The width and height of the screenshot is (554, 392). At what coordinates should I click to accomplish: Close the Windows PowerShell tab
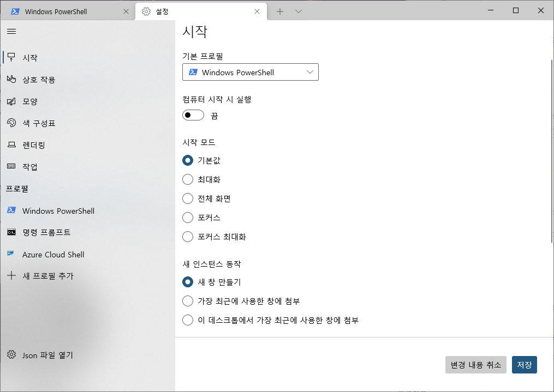tap(126, 11)
